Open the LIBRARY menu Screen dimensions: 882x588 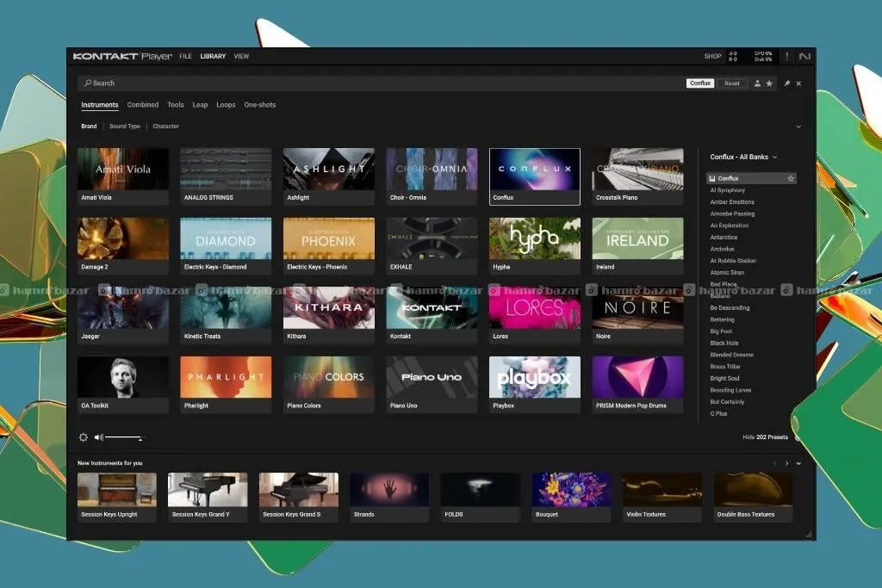213,56
